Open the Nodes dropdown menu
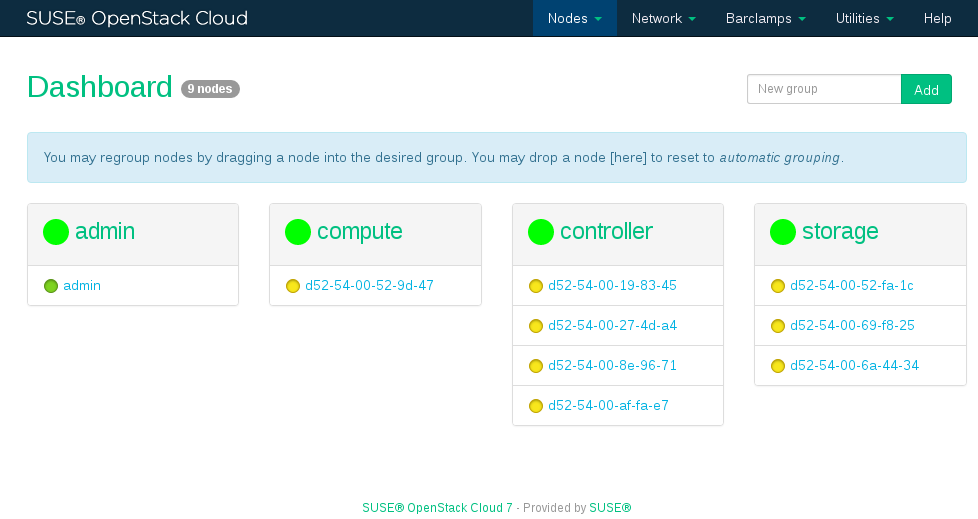 click(x=574, y=18)
